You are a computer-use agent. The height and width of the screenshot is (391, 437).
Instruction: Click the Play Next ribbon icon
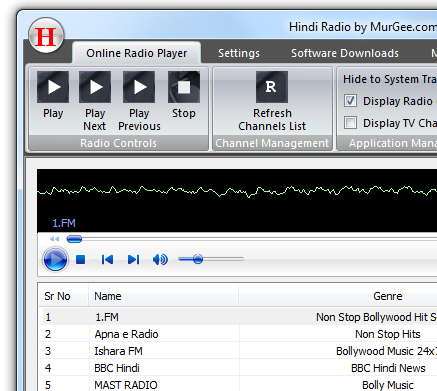pyautogui.click(x=95, y=87)
